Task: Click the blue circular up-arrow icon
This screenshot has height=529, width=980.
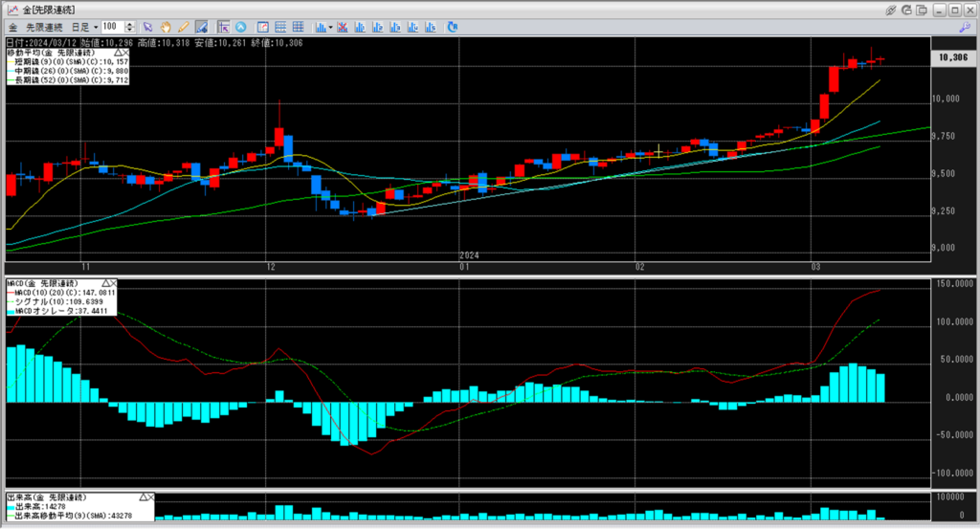Action: pos(240,27)
